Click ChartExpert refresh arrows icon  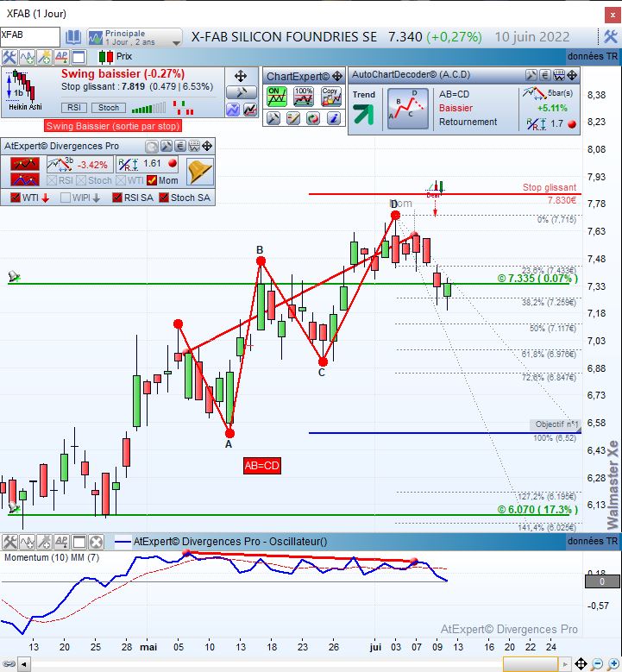tap(313, 118)
